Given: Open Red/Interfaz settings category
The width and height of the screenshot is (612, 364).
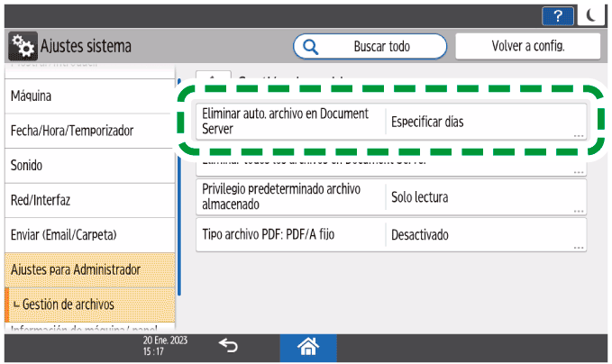Looking at the screenshot, I should pyautogui.click(x=88, y=200).
